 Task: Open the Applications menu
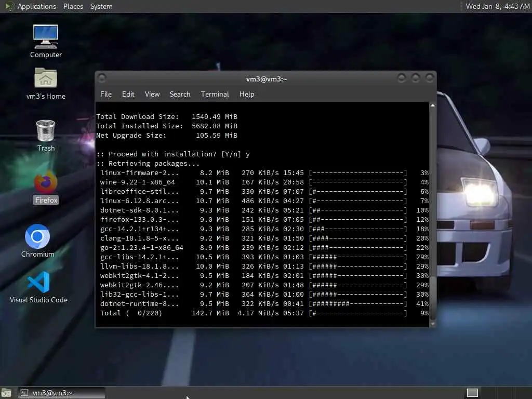click(x=37, y=6)
